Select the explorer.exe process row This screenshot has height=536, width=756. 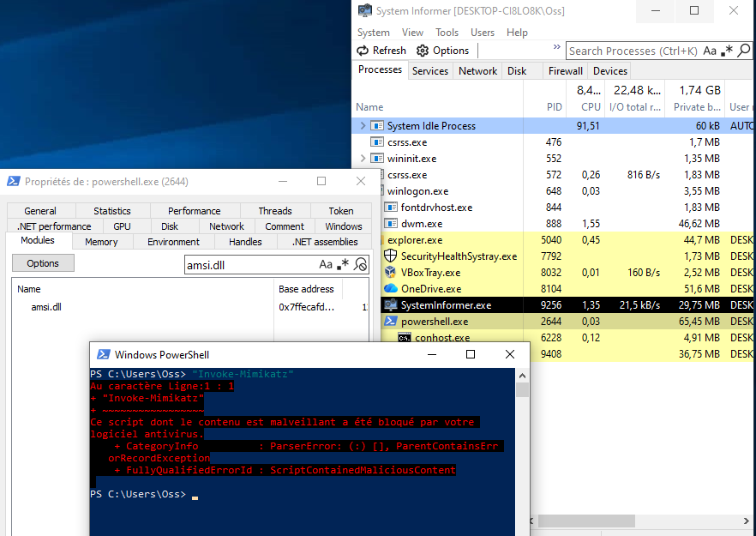[x=567, y=240]
